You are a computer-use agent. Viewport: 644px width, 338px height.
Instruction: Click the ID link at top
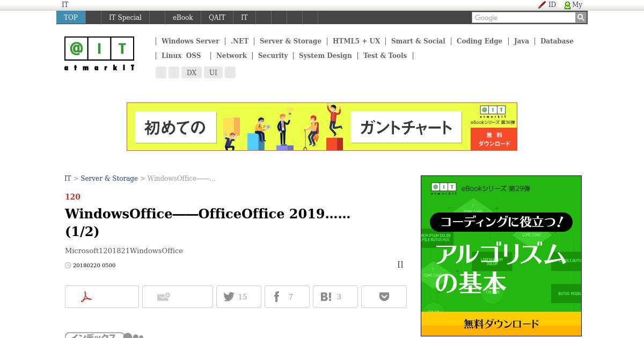(x=552, y=4)
